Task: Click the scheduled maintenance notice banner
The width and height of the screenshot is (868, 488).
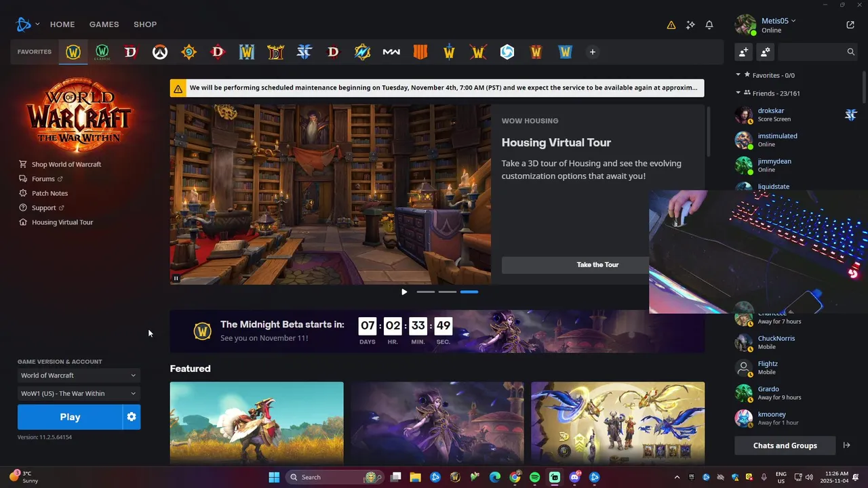Action: pyautogui.click(x=437, y=88)
